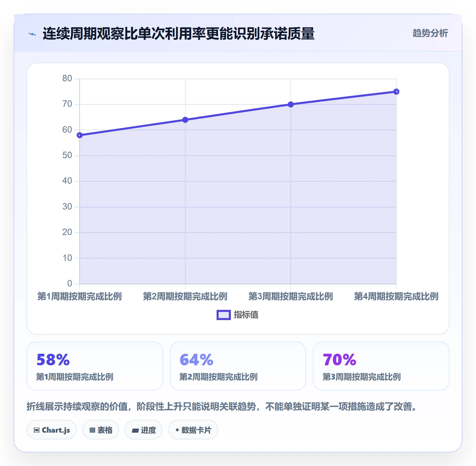Click the second-cycle data point at 64
This screenshot has height=466, width=476.
(185, 120)
